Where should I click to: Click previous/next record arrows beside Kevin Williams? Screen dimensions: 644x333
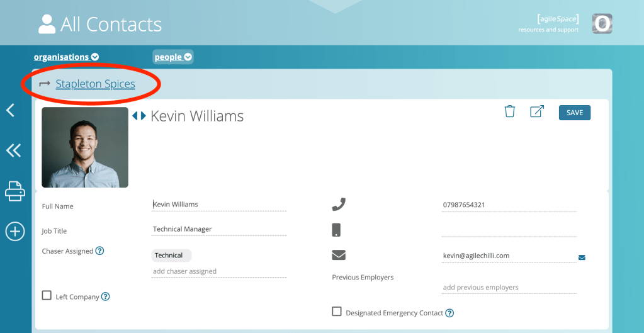click(139, 116)
